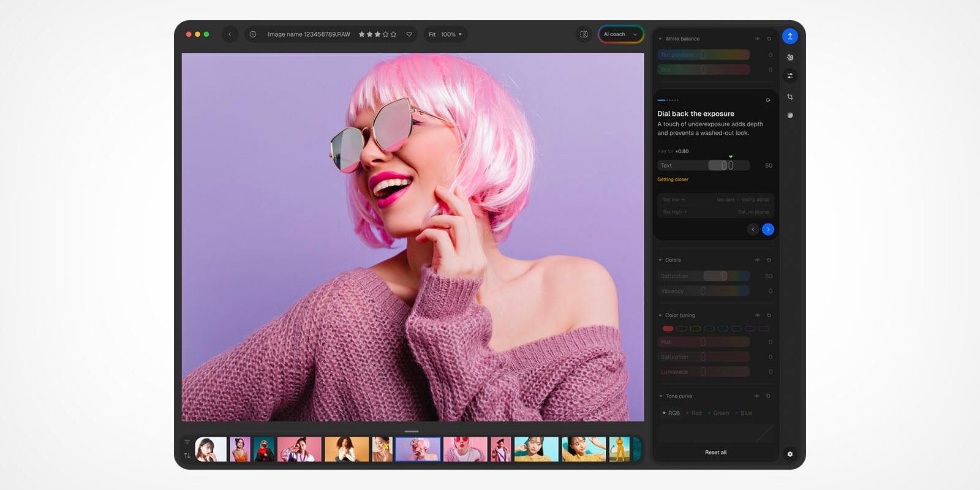980x490 pixels.
Task: Set rating with the fifth star
Action: pyautogui.click(x=393, y=34)
